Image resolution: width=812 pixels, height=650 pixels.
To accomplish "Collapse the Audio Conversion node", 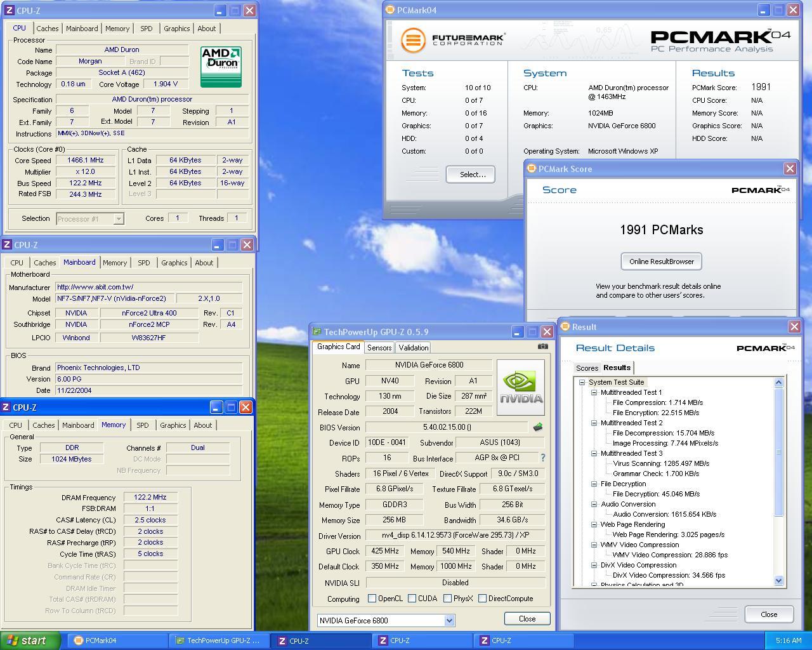I will point(594,504).
